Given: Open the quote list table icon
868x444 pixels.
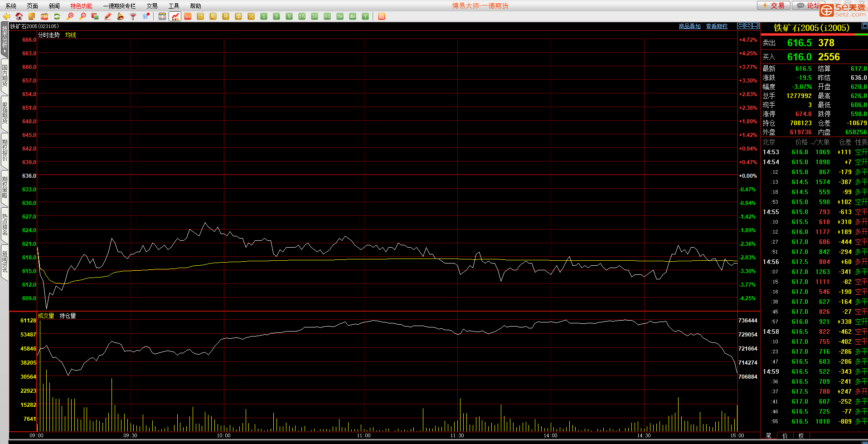Looking at the screenshot, I should pyautogui.click(x=162, y=16).
